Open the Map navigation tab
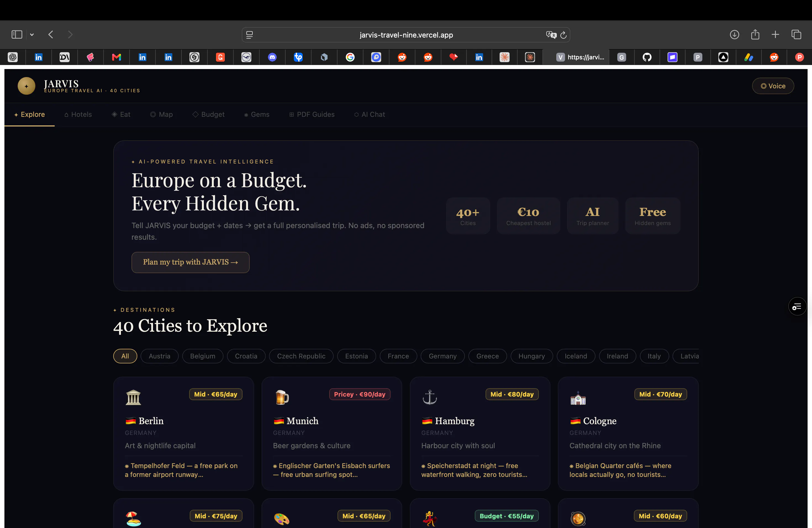This screenshot has width=812, height=528. click(161, 114)
